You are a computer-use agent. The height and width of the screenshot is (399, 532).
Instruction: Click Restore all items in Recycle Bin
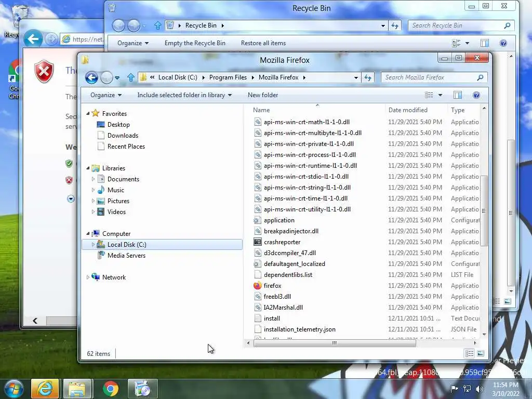(x=263, y=43)
